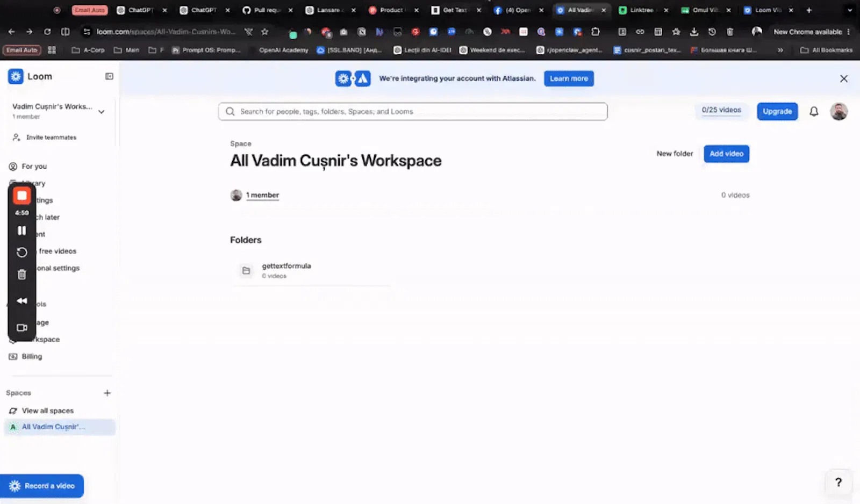The height and width of the screenshot is (504, 860).
Task: Create a new space with the plus icon
Action: 107,393
